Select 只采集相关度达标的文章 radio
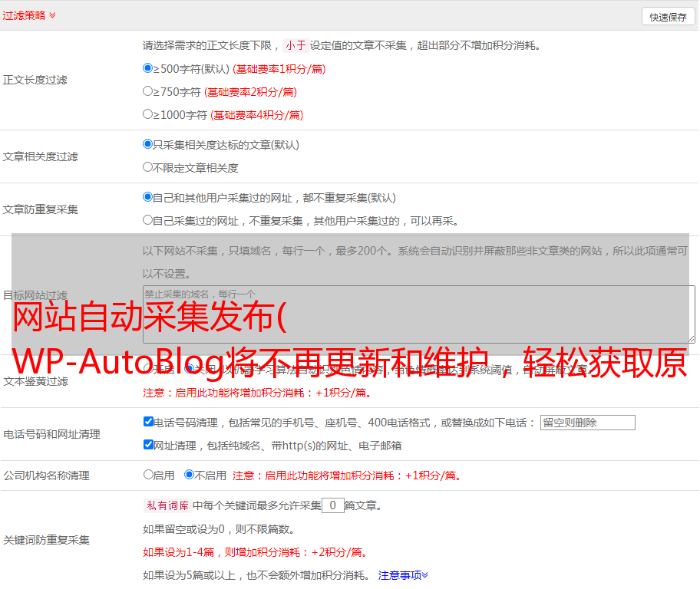The height and width of the screenshot is (589, 700). click(148, 144)
